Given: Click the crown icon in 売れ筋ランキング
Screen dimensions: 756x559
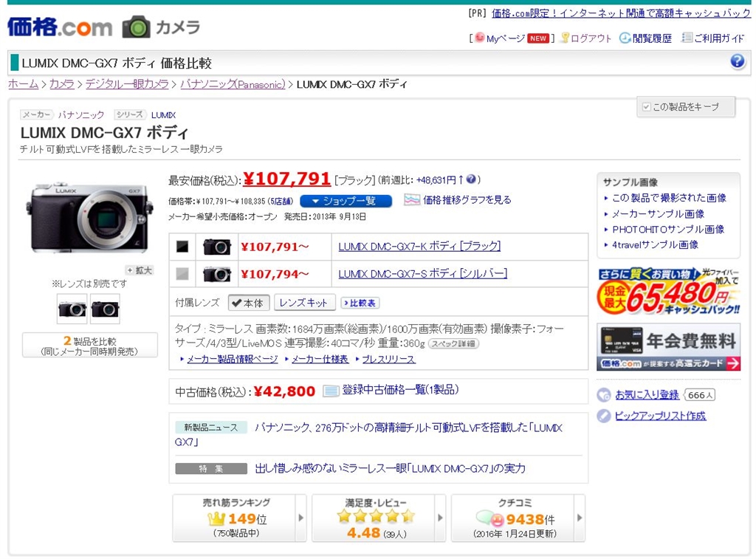Looking at the screenshot, I should (216, 519).
